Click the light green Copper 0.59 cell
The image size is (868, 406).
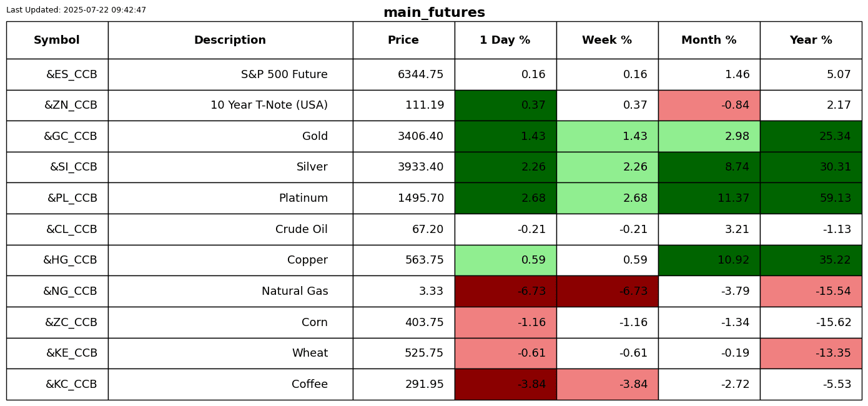pyautogui.click(x=505, y=260)
